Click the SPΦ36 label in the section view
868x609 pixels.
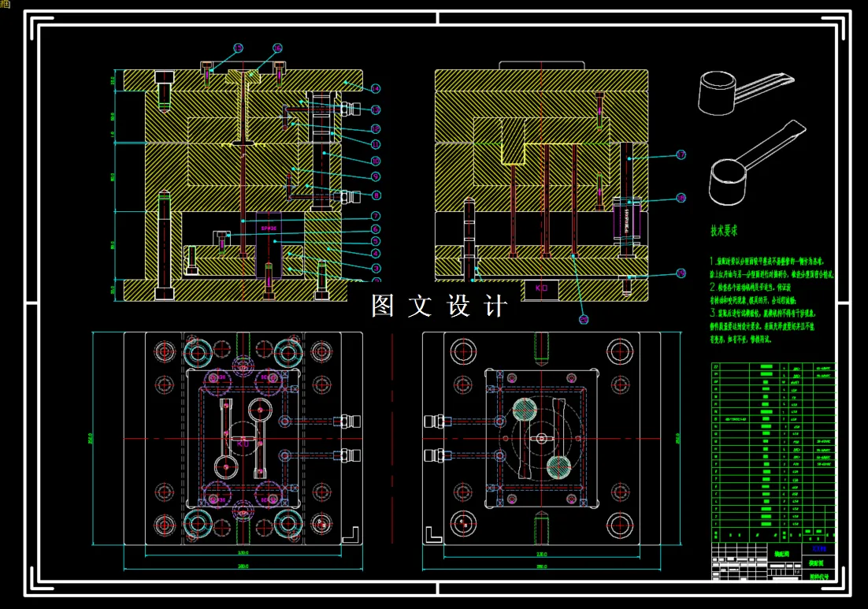pyautogui.click(x=269, y=228)
